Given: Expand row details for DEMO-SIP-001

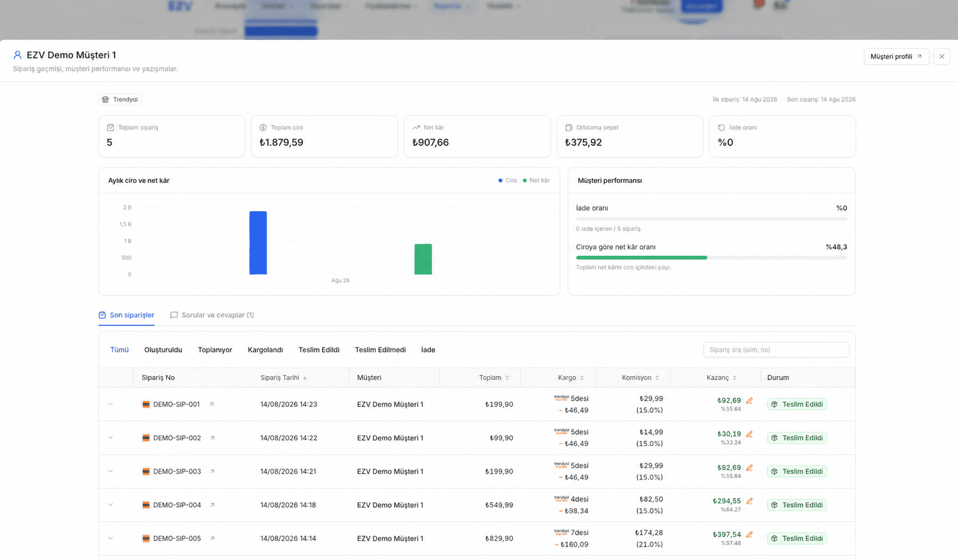Looking at the screenshot, I should (110, 404).
